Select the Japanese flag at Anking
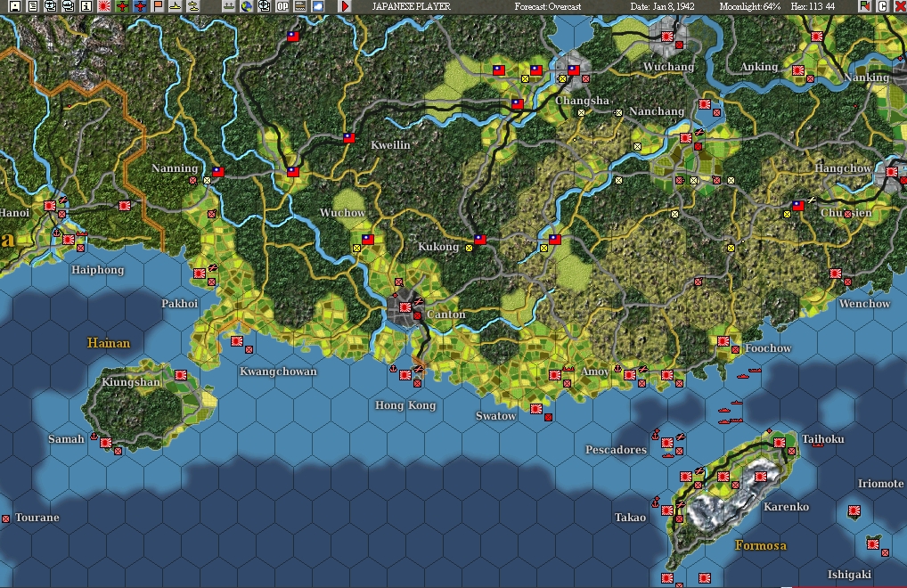The image size is (907, 588). [798, 70]
